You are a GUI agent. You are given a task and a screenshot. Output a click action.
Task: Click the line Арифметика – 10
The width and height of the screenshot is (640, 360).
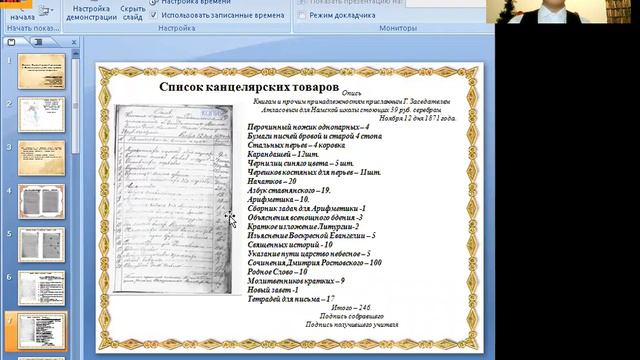click(278, 200)
